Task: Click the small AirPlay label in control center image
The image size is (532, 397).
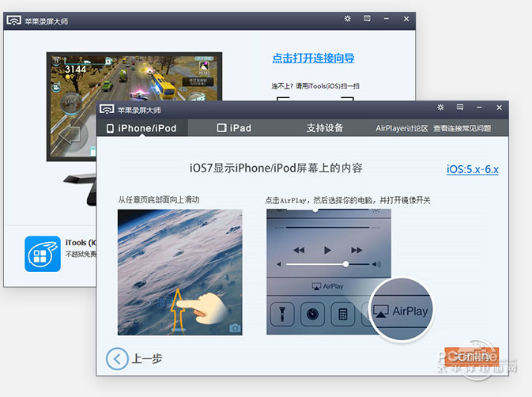Action: pyautogui.click(x=328, y=286)
